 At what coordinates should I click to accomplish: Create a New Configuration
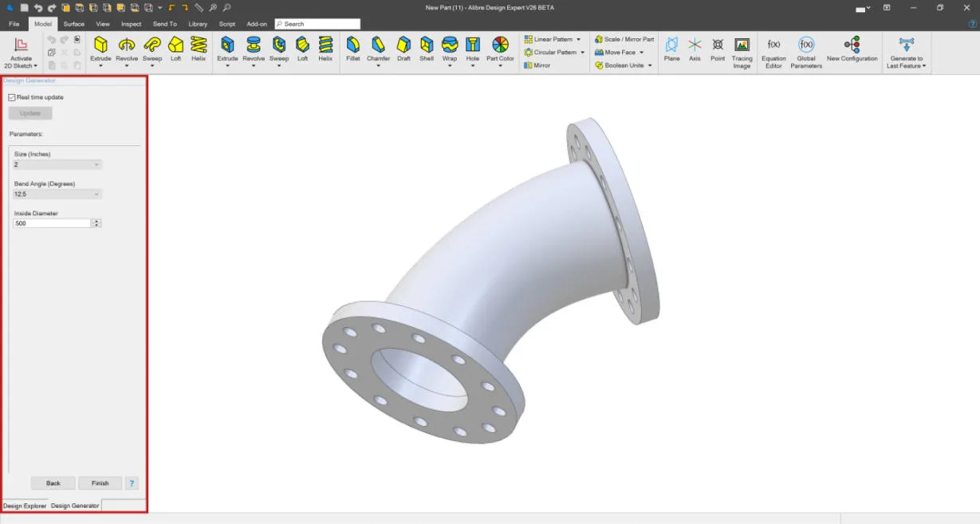pos(852,49)
